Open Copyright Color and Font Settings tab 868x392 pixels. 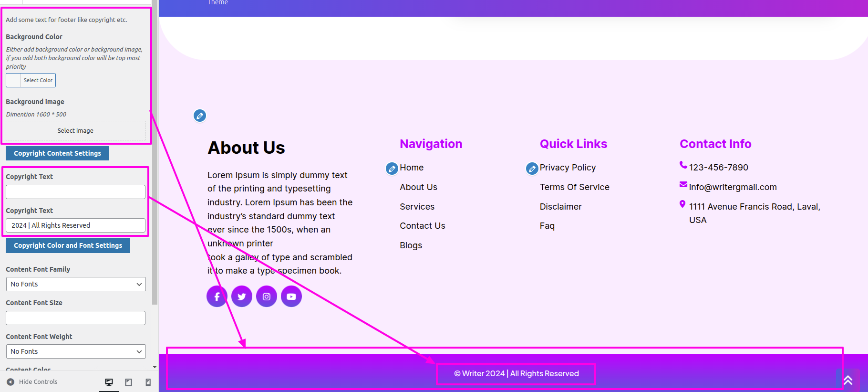(x=68, y=245)
